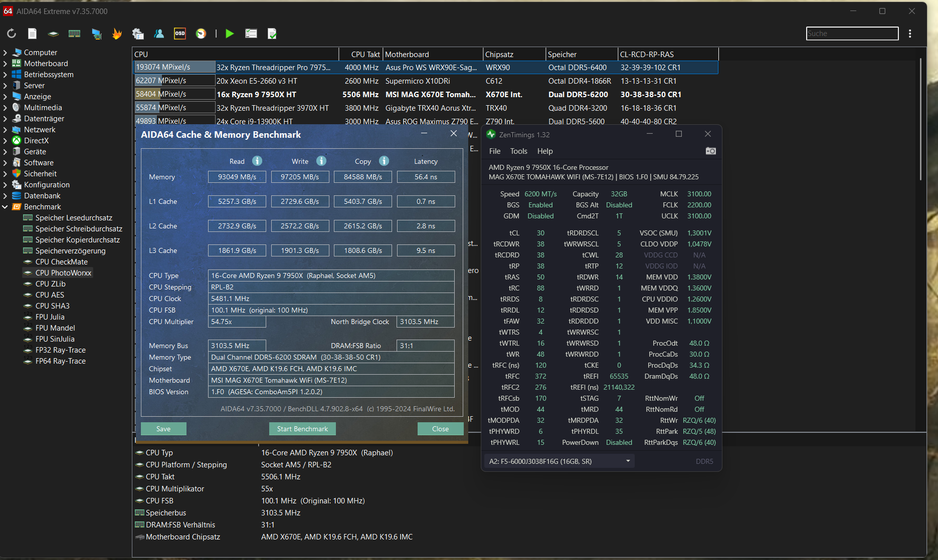Sort by the CL-RCD-RP-RAS column header
This screenshot has width=938, height=560.
coord(668,54)
